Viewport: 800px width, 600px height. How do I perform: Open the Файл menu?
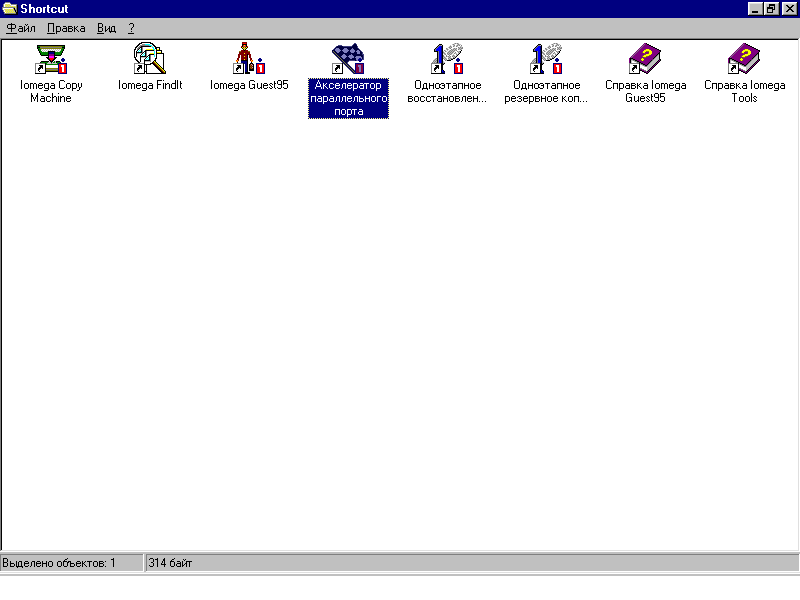click(21, 28)
